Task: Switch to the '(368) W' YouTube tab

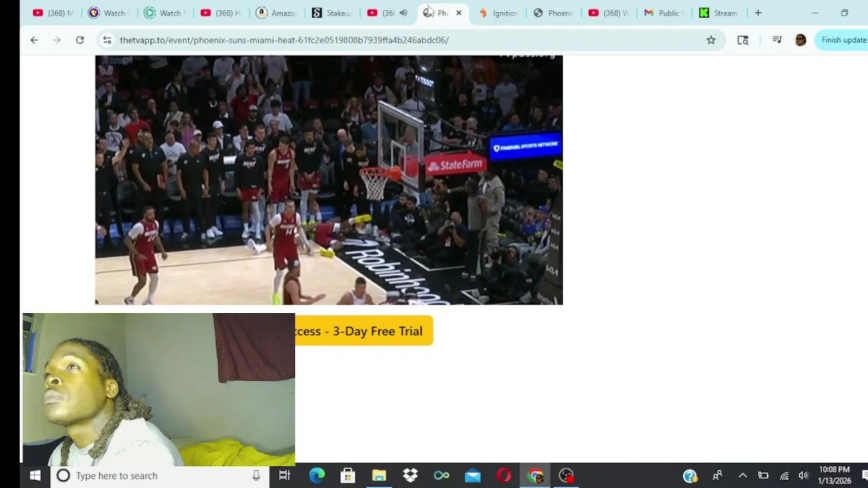Action: 610,13
